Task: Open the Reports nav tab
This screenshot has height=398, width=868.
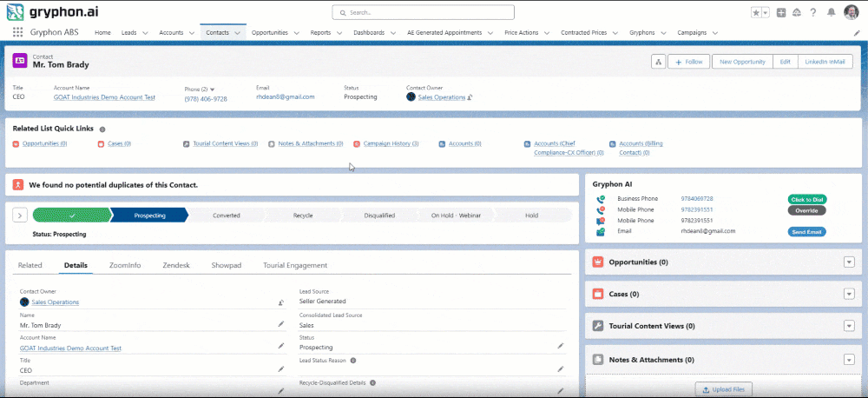Action: (320, 33)
